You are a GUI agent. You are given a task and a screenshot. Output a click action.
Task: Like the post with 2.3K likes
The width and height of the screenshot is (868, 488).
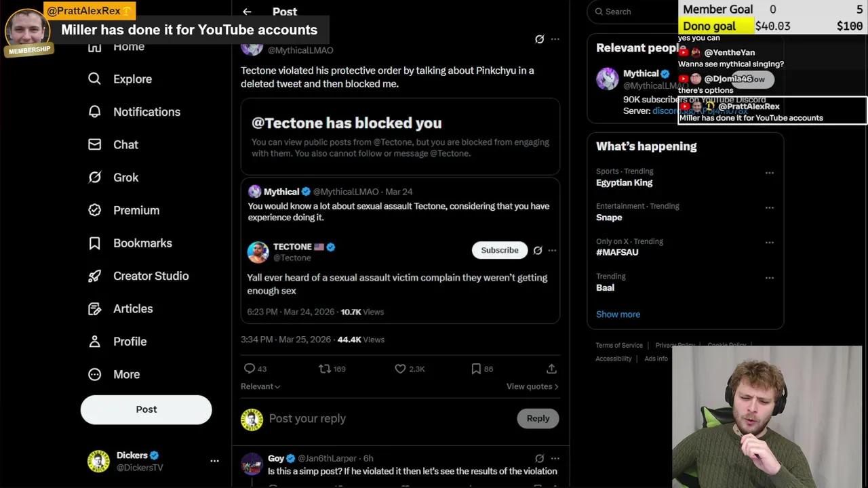tap(400, 369)
